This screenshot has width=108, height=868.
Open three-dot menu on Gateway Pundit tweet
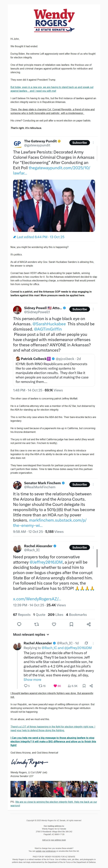pos(93,142)
